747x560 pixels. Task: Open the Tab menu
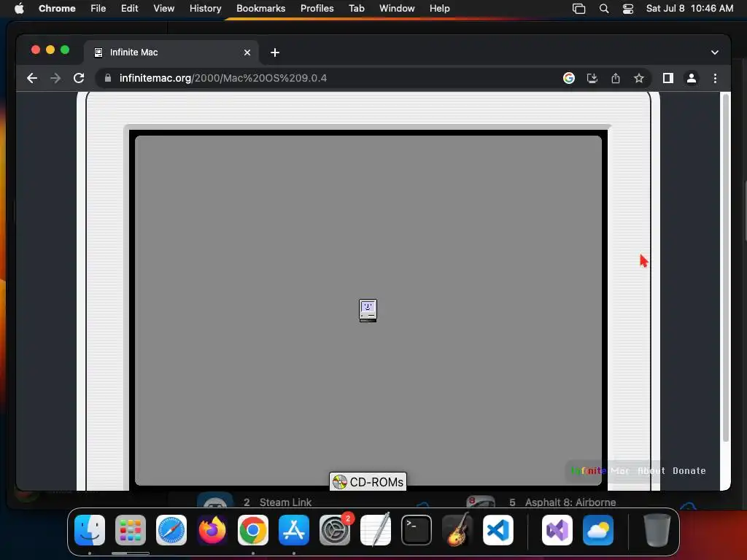(x=356, y=9)
